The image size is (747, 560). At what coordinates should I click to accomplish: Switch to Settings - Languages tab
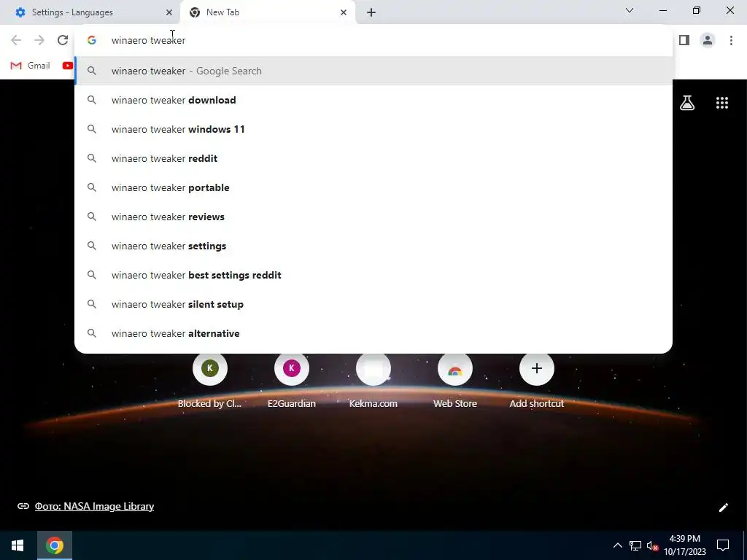click(90, 12)
